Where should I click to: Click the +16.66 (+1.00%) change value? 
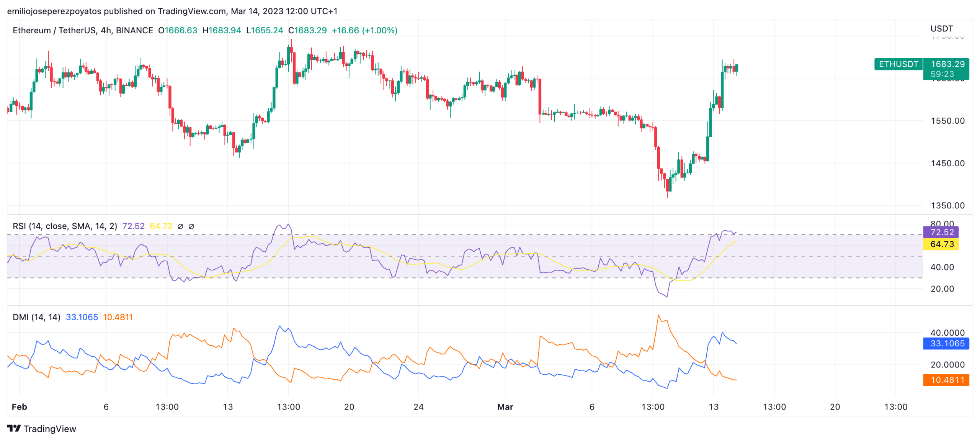364,30
